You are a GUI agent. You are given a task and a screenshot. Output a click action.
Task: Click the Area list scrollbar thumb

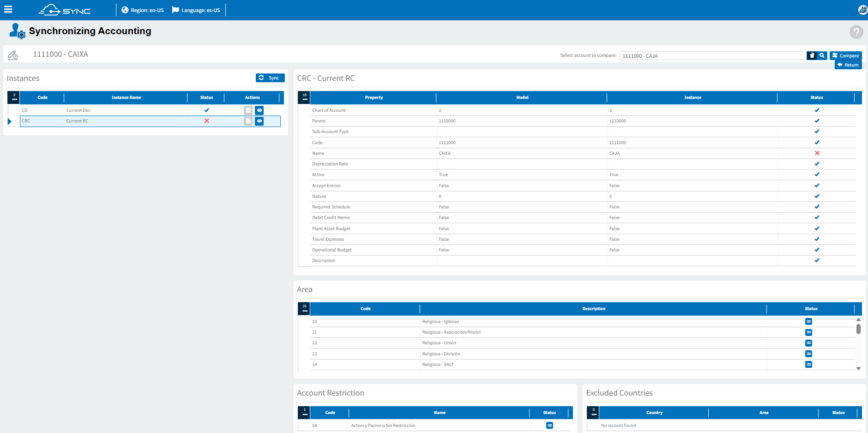click(858, 329)
